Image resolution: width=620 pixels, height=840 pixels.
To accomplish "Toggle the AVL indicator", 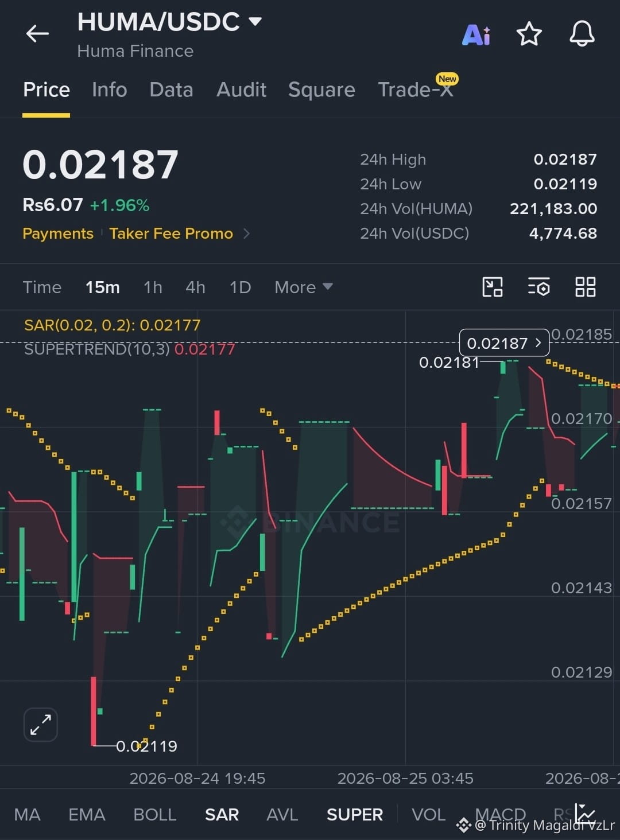I will [x=282, y=814].
